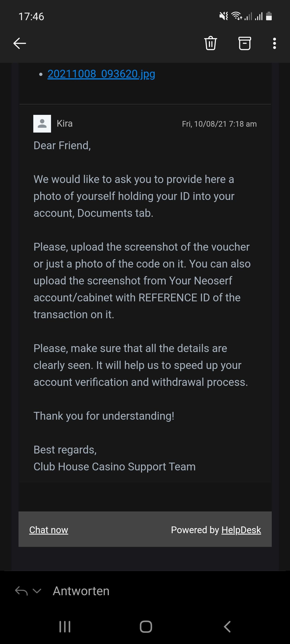Tap the Antworten reply field

[x=81, y=591]
